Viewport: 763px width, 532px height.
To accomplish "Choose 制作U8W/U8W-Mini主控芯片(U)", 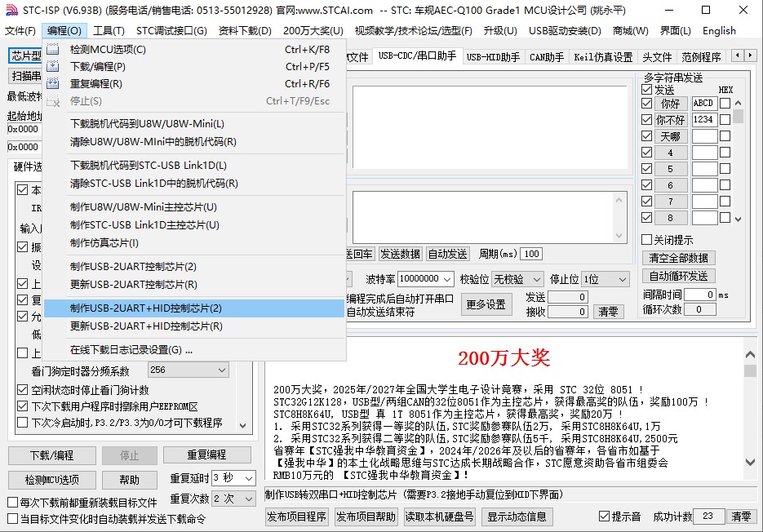I will tap(195, 207).
